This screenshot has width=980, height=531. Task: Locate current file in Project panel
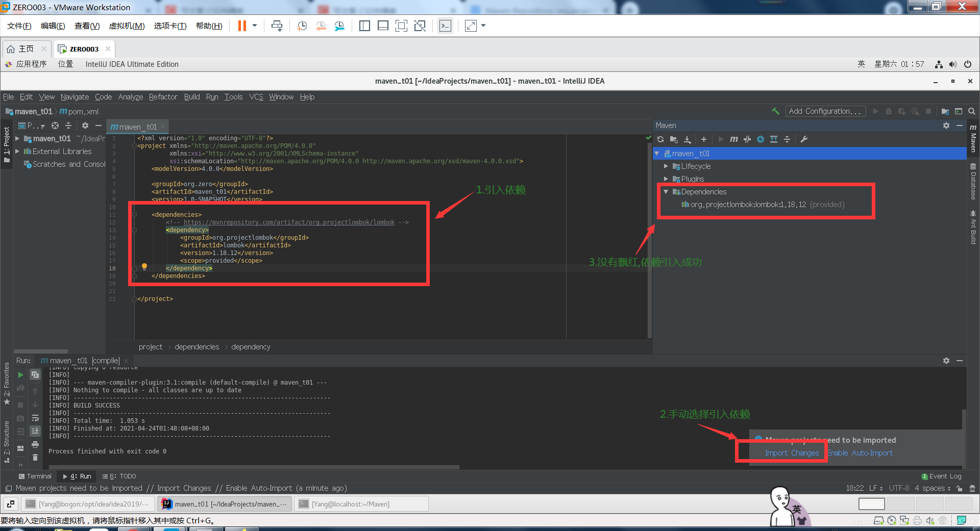click(55, 125)
